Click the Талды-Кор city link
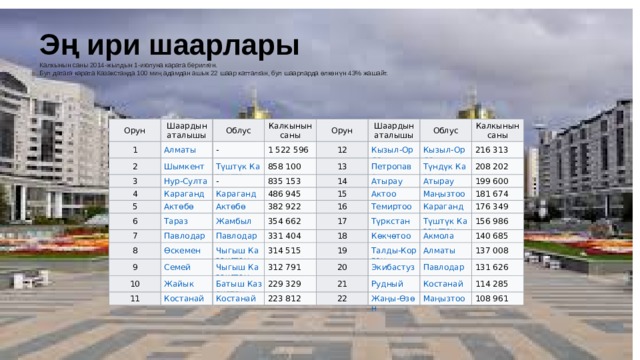Viewport: 640px width, 360px height. (393, 250)
